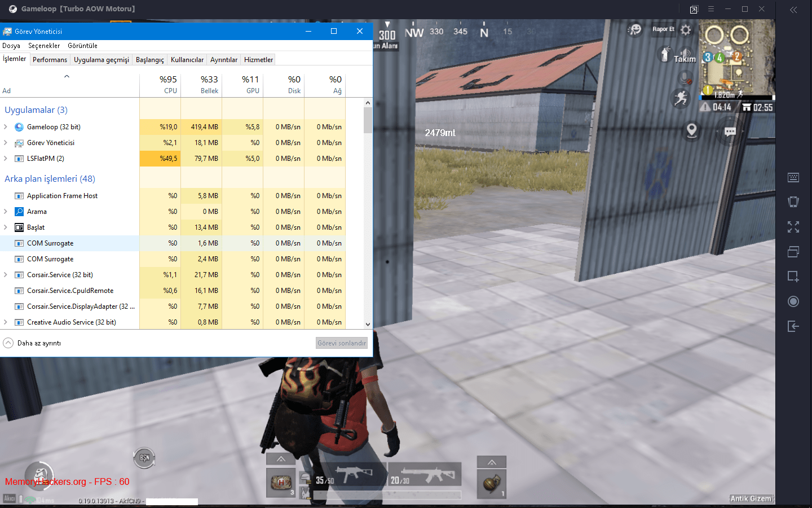Expand the arrow above the backpack slot
Image resolution: width=812 pixels, height=508 pixels.
pos(281,459)
